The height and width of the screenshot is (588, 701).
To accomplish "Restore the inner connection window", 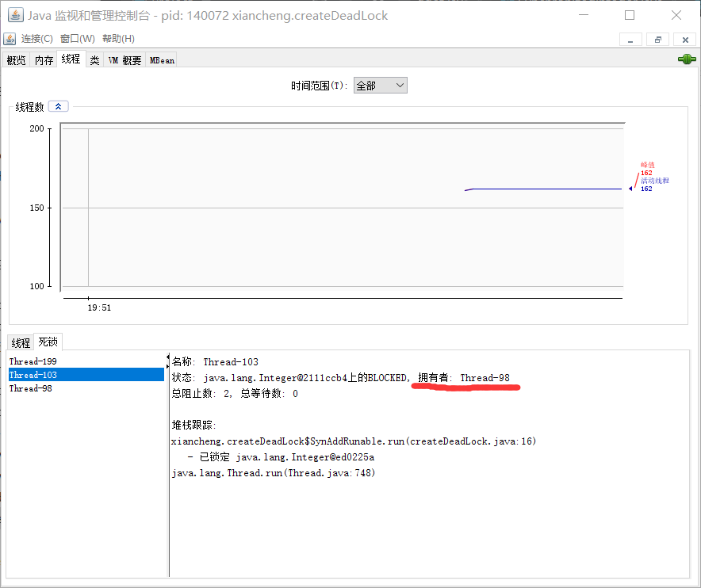I will point(657,40).
